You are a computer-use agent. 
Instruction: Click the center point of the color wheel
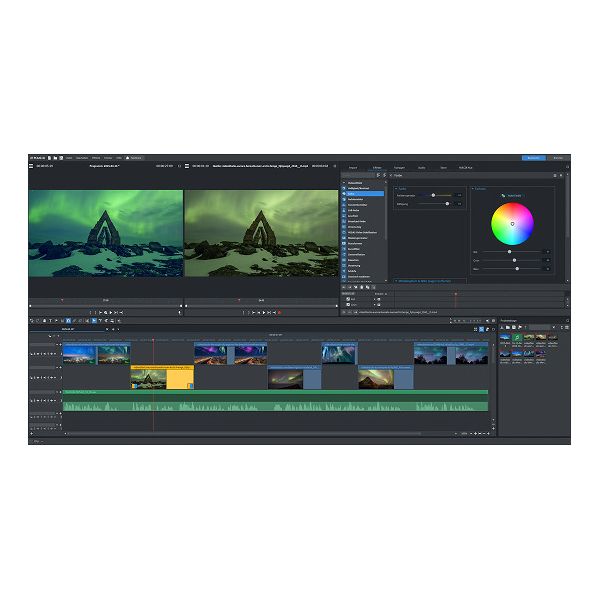point(512,224)
